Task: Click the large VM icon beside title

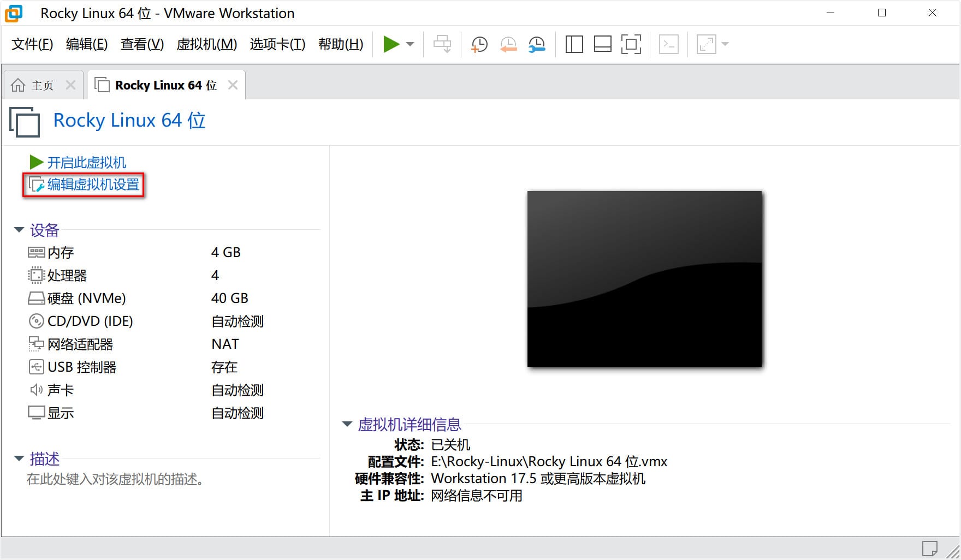Action: 25,121
